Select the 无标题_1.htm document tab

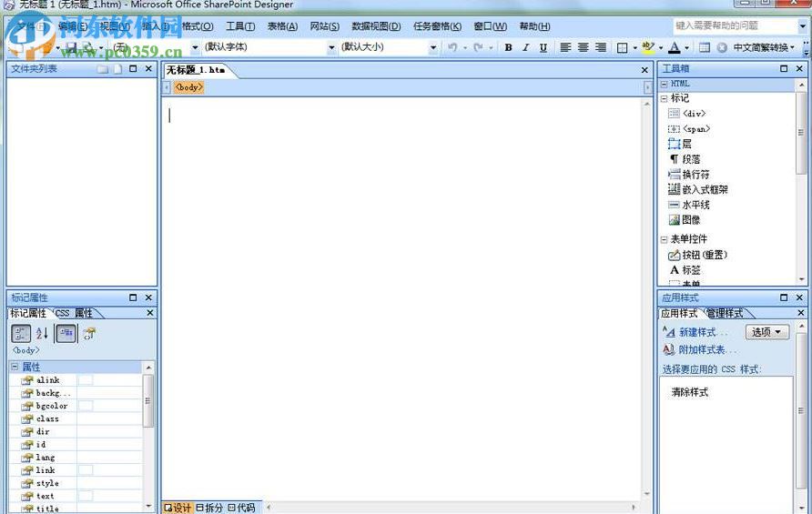196,70
